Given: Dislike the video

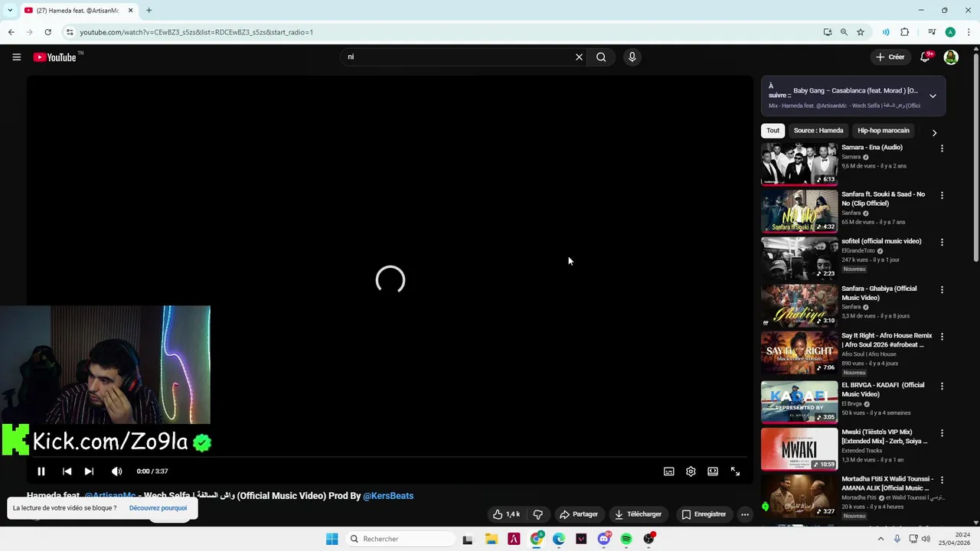Looking at the screenshot, I should click(537, 514).
